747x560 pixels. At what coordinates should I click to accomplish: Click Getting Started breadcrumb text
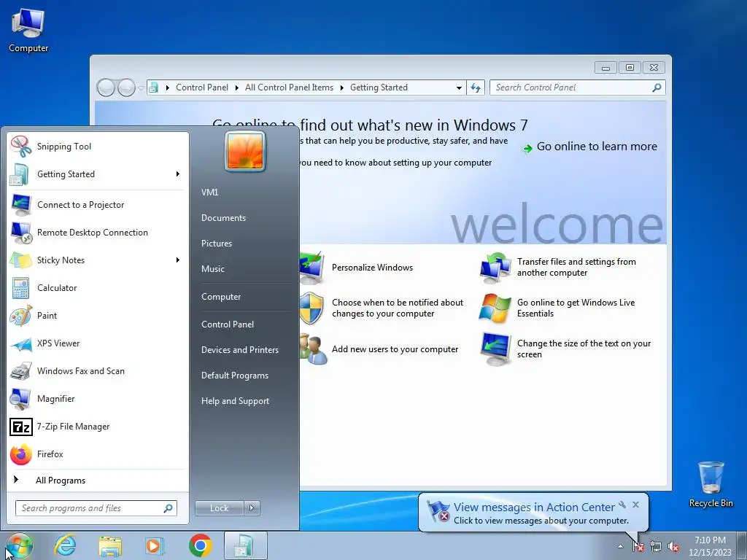tap(379, 87)
